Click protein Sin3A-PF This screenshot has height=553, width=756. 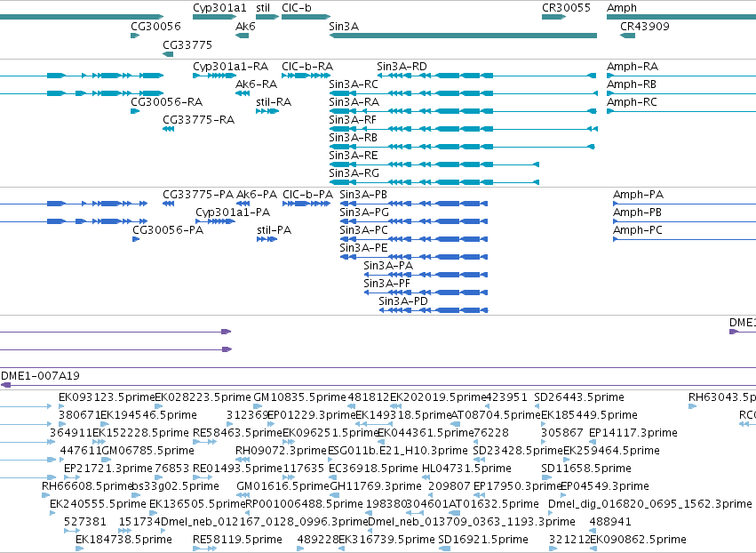click(426, 293)
